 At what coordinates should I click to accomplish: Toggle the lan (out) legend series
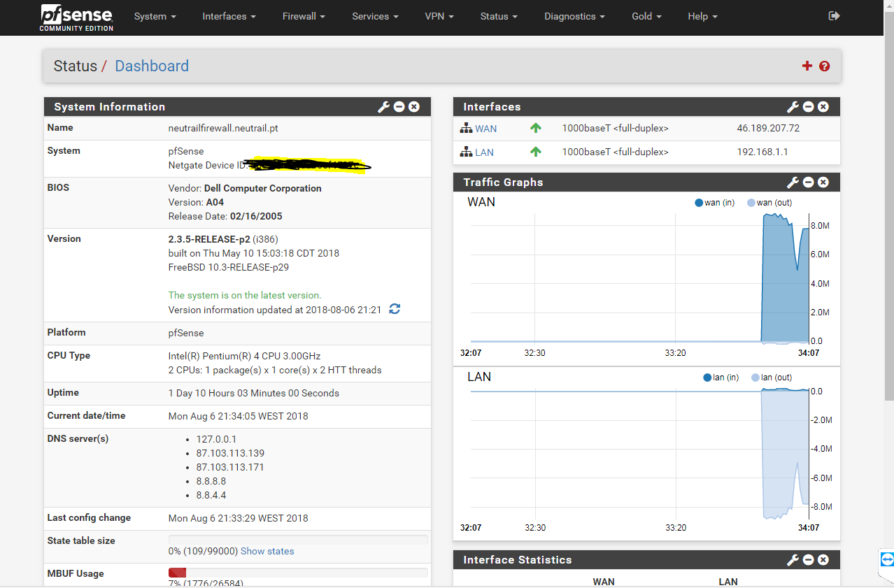pos(772,378)
